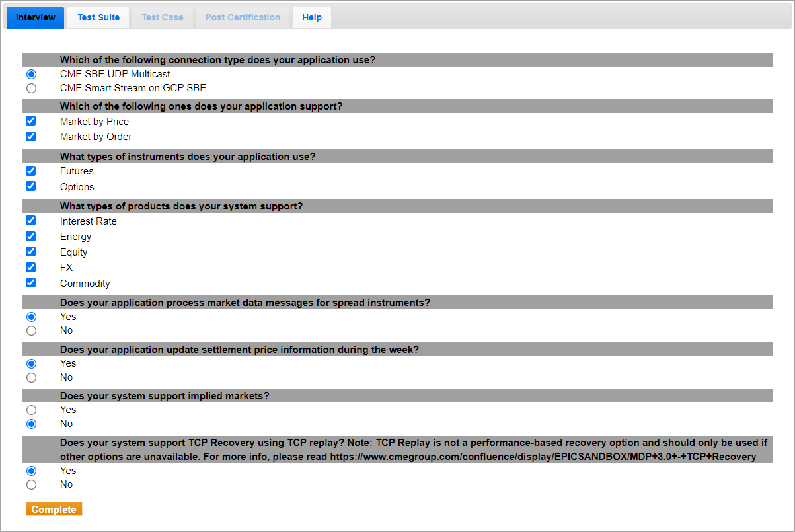Click the Interview tab
This screenshot has height=532, width=795.
(x=36, y=18)
